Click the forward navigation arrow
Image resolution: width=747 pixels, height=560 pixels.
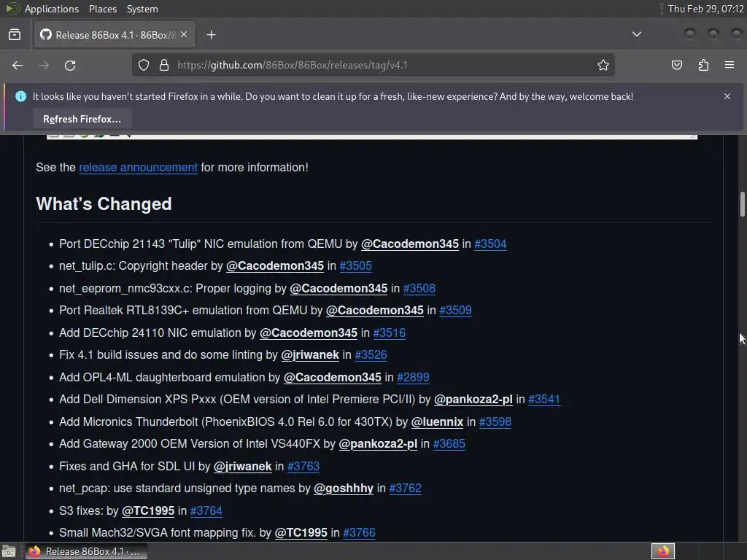(x=44, y=65)
